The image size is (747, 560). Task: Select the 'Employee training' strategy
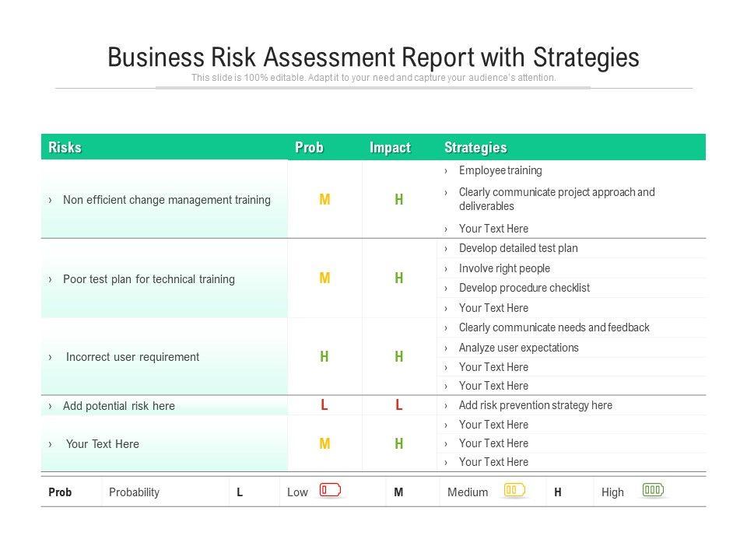(x=500, y=170)
